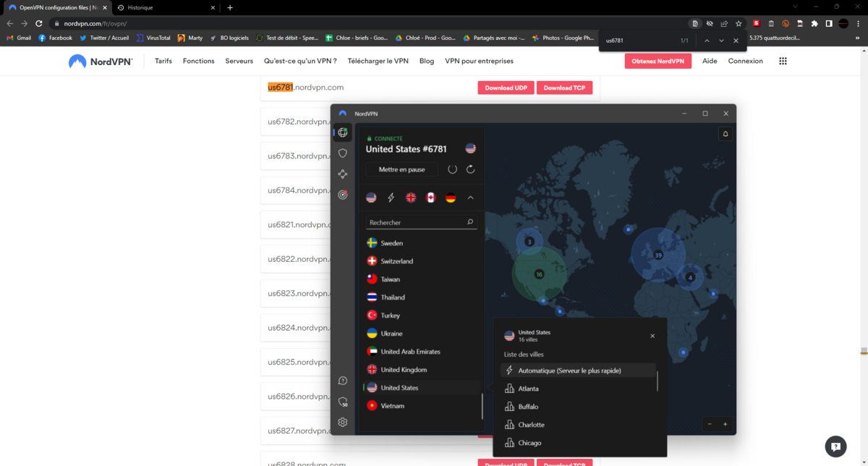The width and height of the screenshot is (868, 466).
Task: Pause the VPN with Mettre en pause
Action: 402,169
